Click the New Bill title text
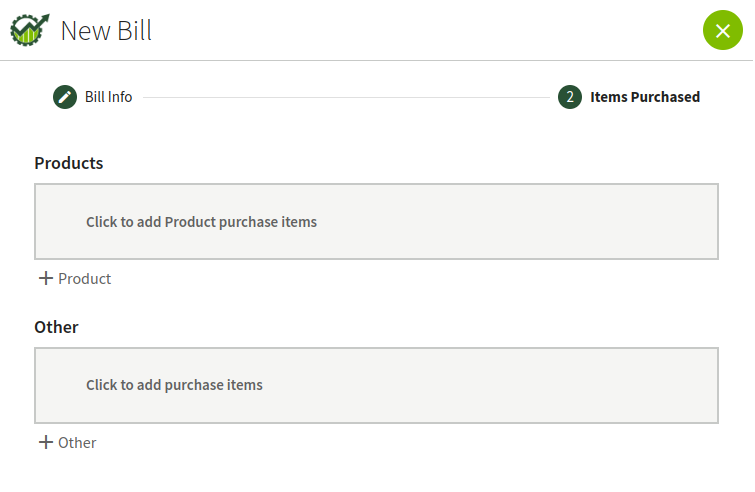This screenshot has height=492, width=755. [x=106, y=31]
